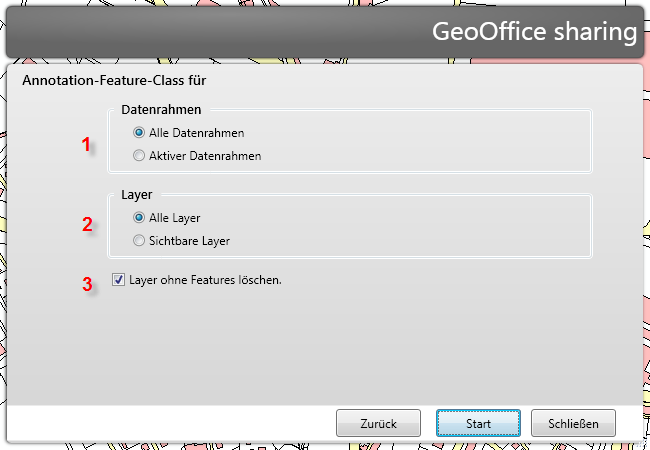Click the Layer group box heading
650x450 pixels.
(136, 194)
